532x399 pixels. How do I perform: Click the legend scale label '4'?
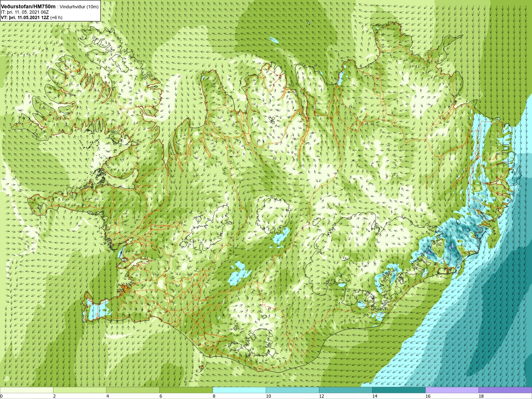click(108, 396)
